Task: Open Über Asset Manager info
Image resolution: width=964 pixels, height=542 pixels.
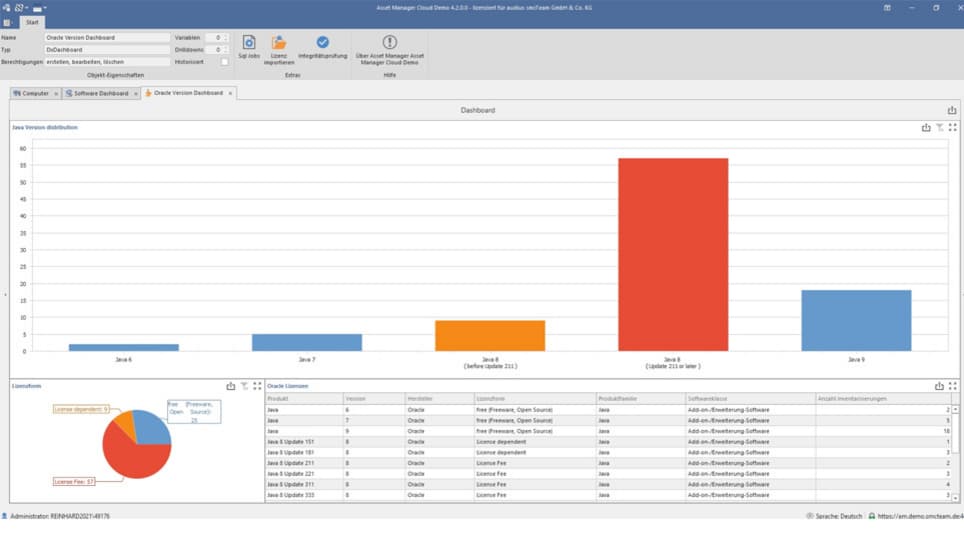Action: [x=390, y=49]
